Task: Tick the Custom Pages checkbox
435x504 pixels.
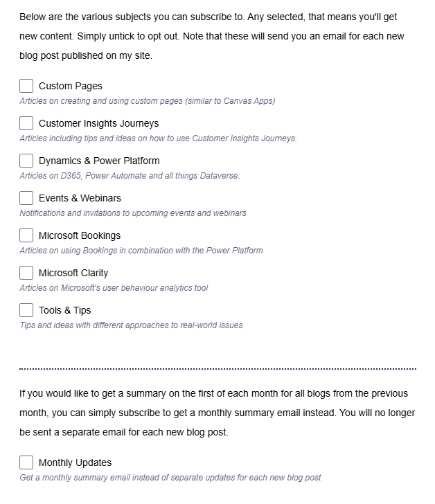Action: tap(26, 86)
